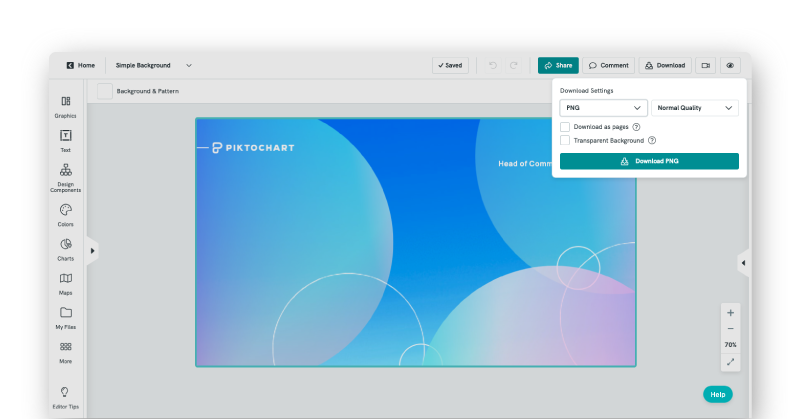This screenshot has width=801, height=419.
Task: Open help icon beside Download as pages
Action: coord(636,127)
